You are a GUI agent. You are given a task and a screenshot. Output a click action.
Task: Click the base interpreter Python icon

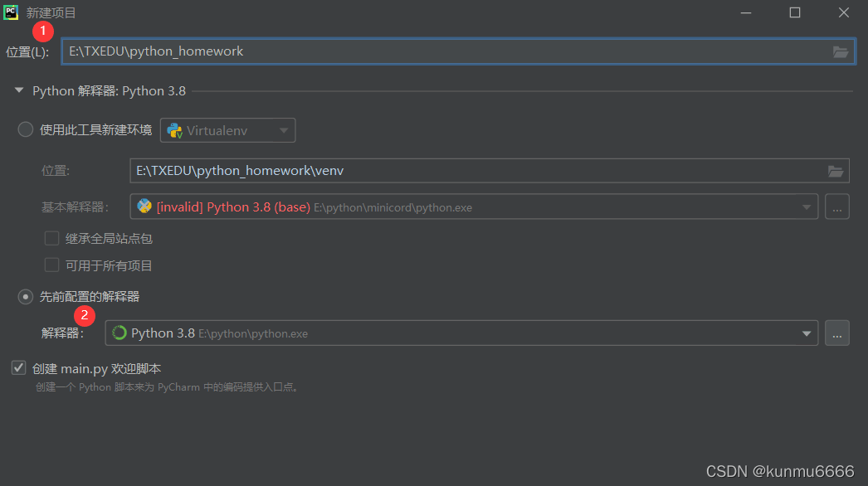pos(144,207)
